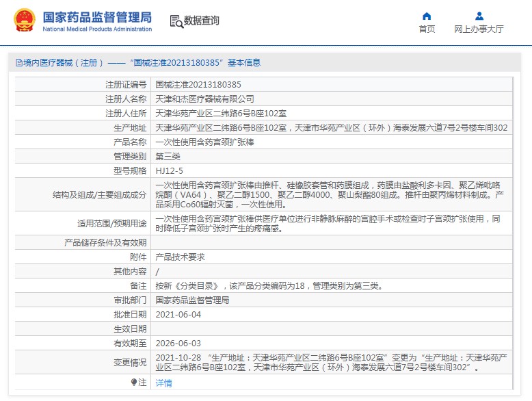Image resolution: width=532 pixels, height=401 pixels.
Task: Click the 产品储存条件及有效期 label
Action: [x=105, y=242]
